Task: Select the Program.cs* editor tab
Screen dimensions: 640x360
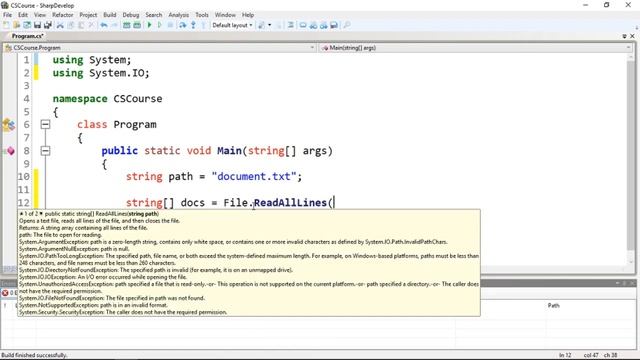Action: click(27, 36)
